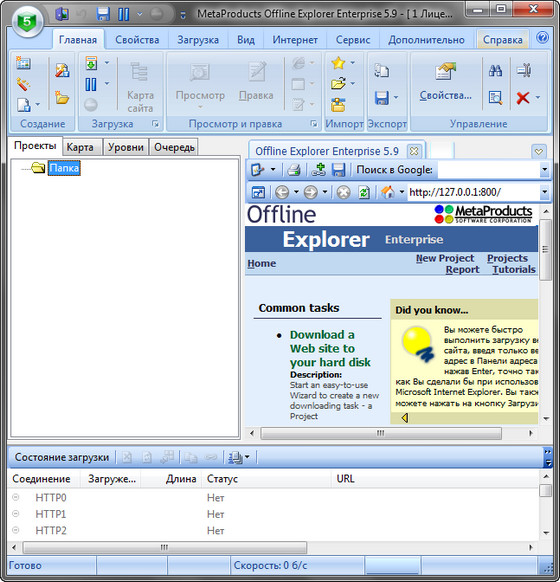Open export save dropdown arrow
Image resolution: width=560 pixels, height=582 pixels.
coord(396,98)
